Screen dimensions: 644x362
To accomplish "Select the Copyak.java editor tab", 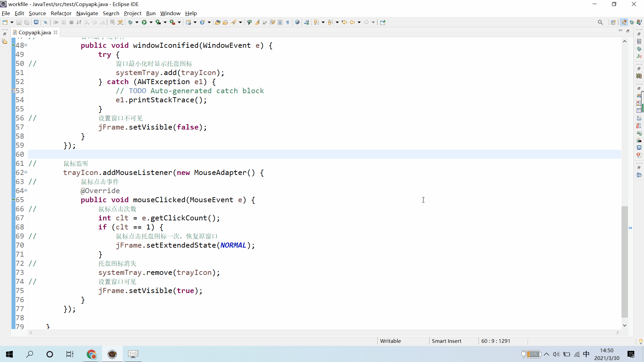I will [34, 32].
